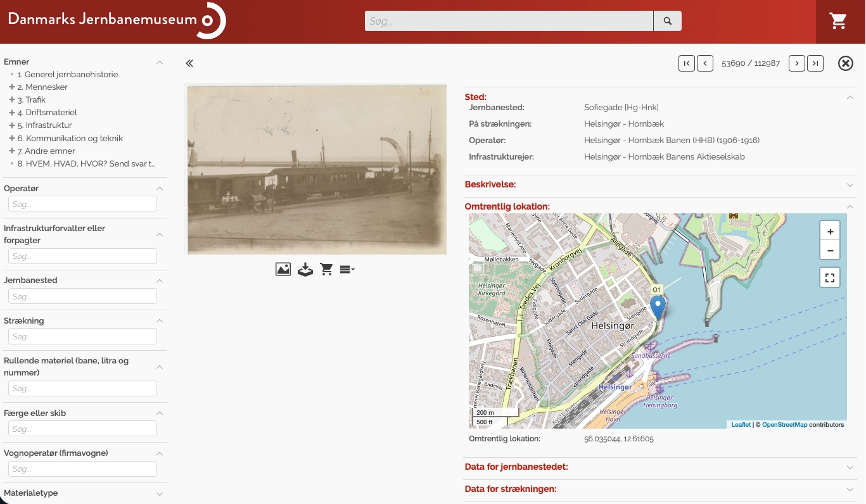Select 8. HVEM, HVAD, HVOR? topic
The width and height of the screenshot is (866, 504).
86,163
